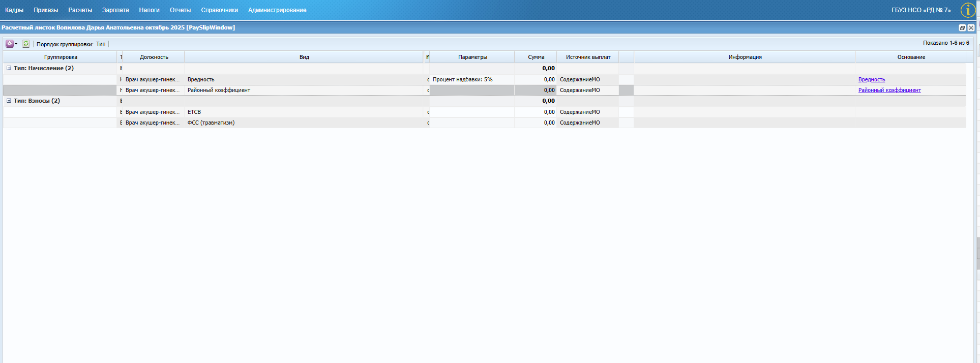Screen dimensions: 980x363
Task: Open the Администрирование menu
Action: click(x=277, y=10)
